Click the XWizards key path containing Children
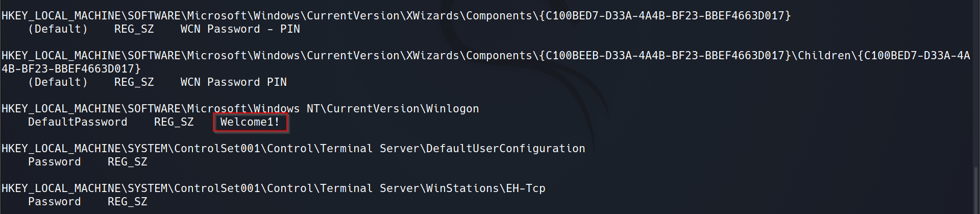Screen dimensions: 980x214 (x=485, y=56)
